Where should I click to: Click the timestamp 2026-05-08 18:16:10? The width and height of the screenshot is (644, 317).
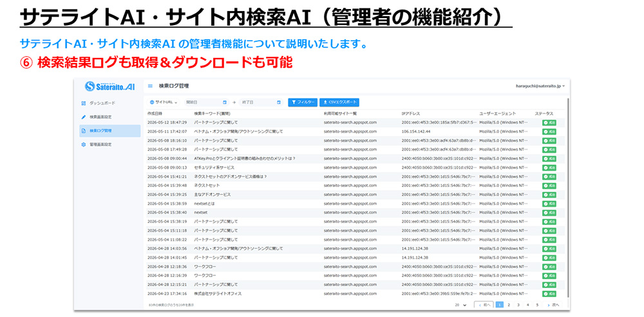(x=167, y=140)
